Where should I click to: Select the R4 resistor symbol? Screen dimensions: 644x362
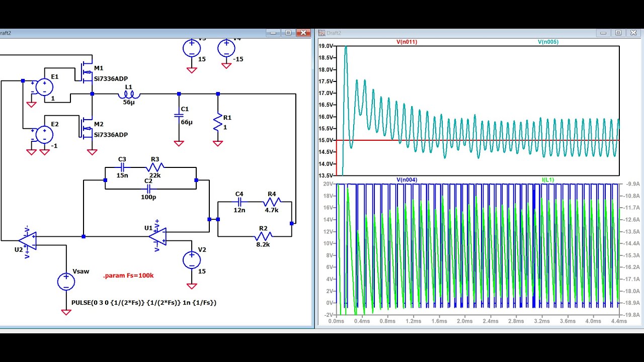272,202
